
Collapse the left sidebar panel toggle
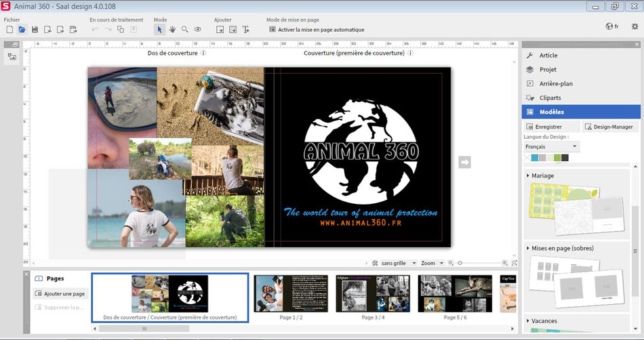pos(15,44)
